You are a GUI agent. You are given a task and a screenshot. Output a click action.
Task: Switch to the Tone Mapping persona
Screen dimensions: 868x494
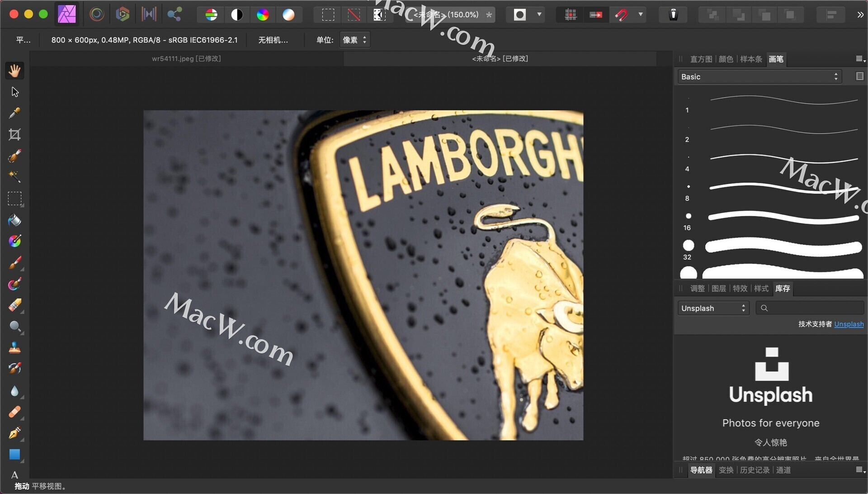pos(148,14)
